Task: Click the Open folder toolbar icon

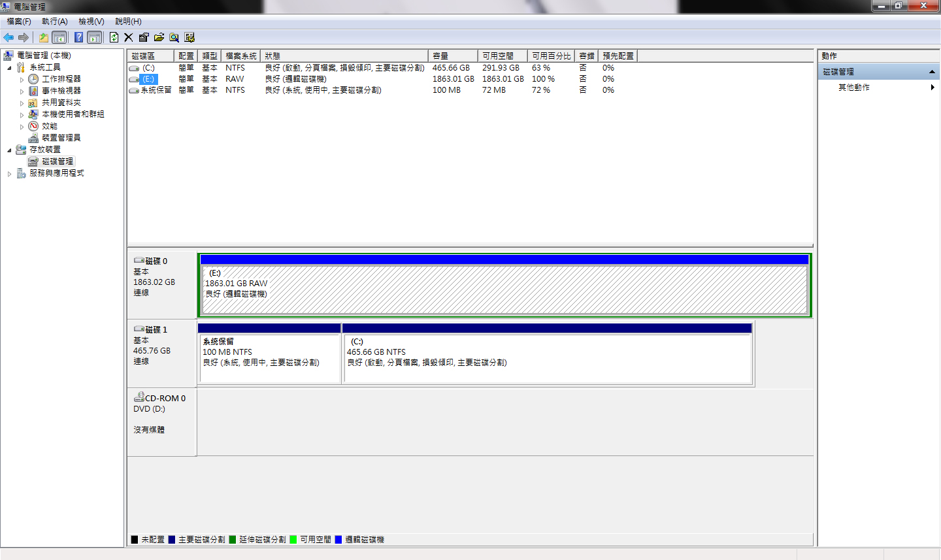Action: tap(159, 38)
